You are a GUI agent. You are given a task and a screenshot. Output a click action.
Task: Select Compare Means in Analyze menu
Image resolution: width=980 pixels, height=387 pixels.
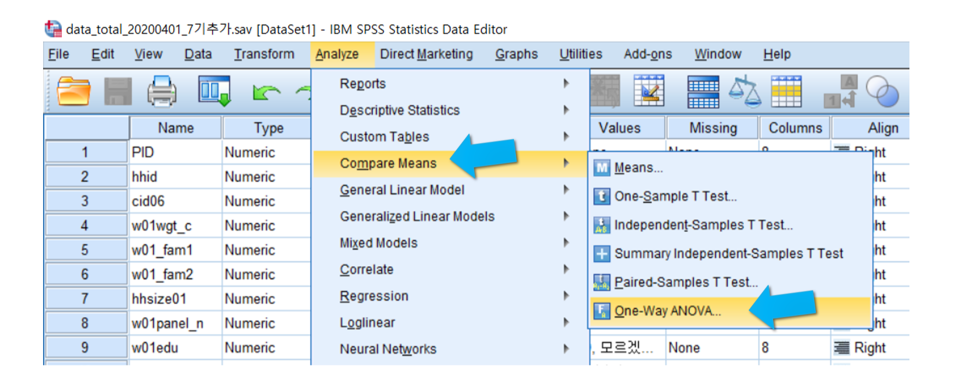point(450,163)
